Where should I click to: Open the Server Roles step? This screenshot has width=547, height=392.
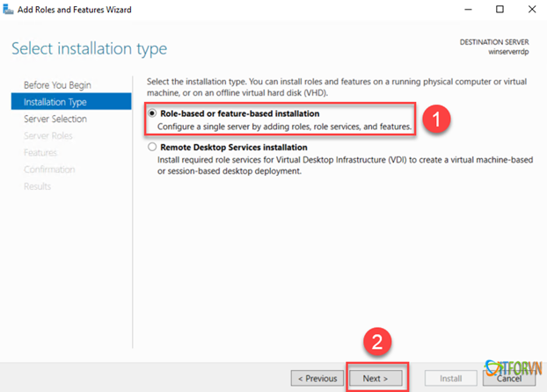tap(50, 135)
